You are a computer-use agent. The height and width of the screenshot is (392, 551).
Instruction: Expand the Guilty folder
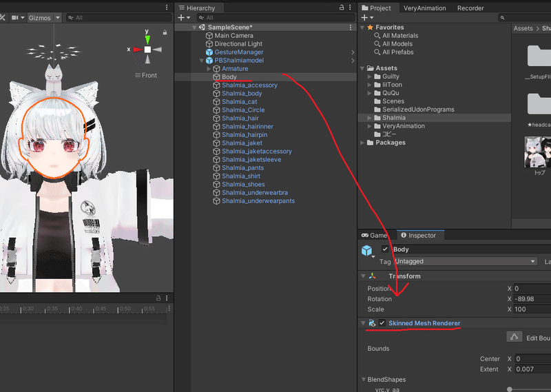point(369,76)
